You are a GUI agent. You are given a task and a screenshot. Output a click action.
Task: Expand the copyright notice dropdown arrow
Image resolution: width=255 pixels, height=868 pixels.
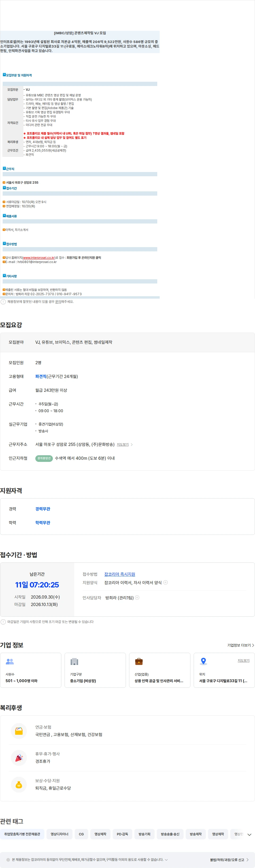coord(166,860)
